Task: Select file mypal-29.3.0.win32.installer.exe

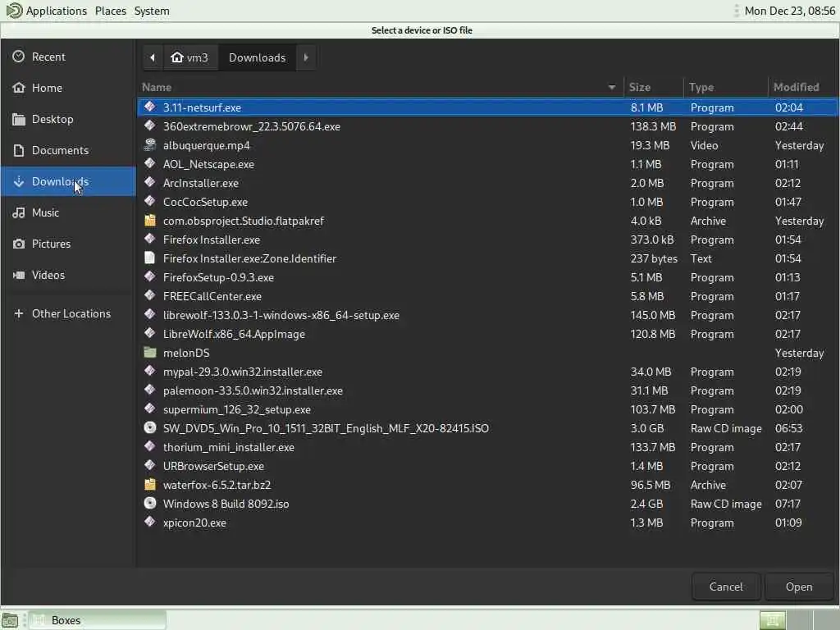Action: [x=487, y=372]
